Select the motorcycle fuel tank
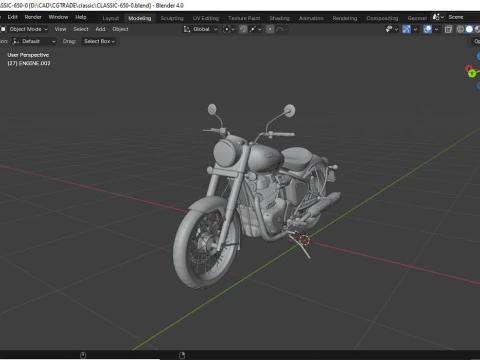The height and width of the screenshot is (360, 480). (x=266, y=158)
